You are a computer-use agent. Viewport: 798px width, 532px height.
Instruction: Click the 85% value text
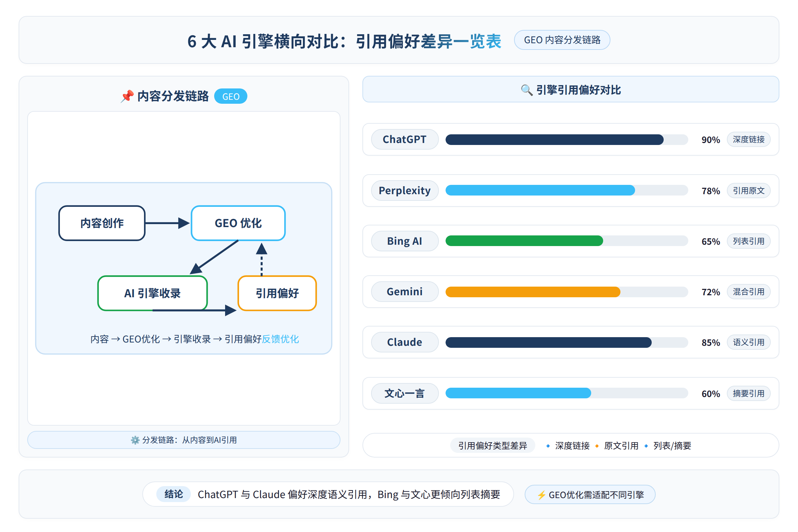[711, 343]
